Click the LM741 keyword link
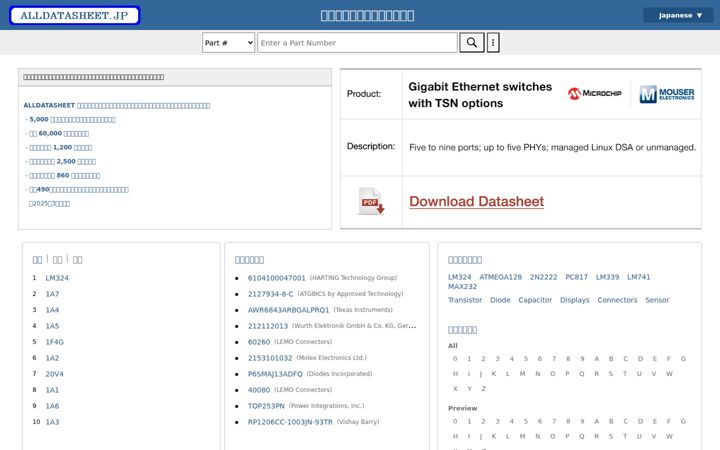This screenshot has width=720, height=450. pyautogui.click(x=639, y=277)
